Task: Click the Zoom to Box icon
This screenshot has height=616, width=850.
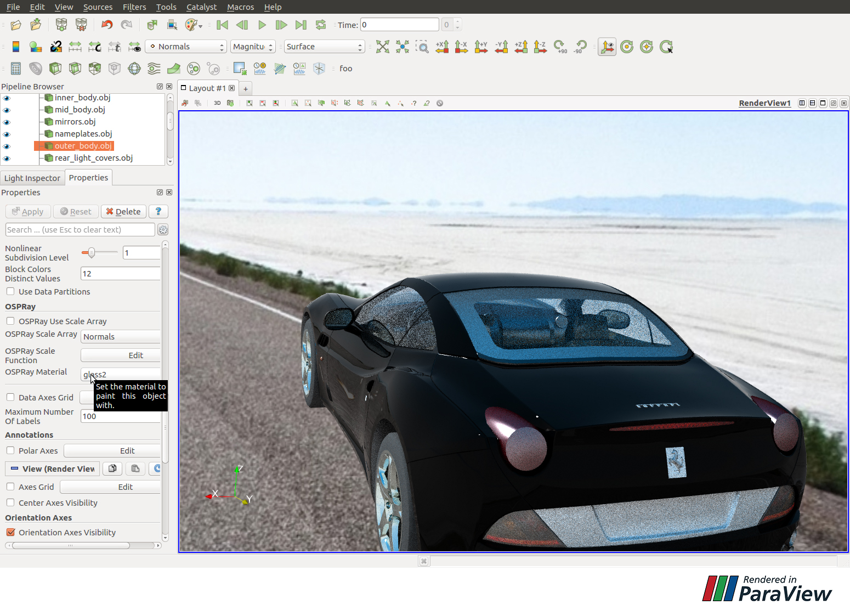Action: (x=422, y=47)
